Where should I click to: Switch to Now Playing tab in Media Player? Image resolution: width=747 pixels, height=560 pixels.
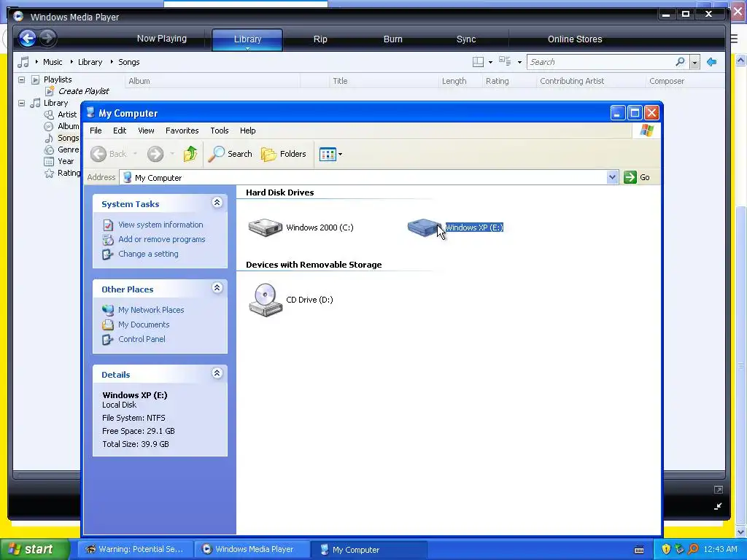point(162,39)
